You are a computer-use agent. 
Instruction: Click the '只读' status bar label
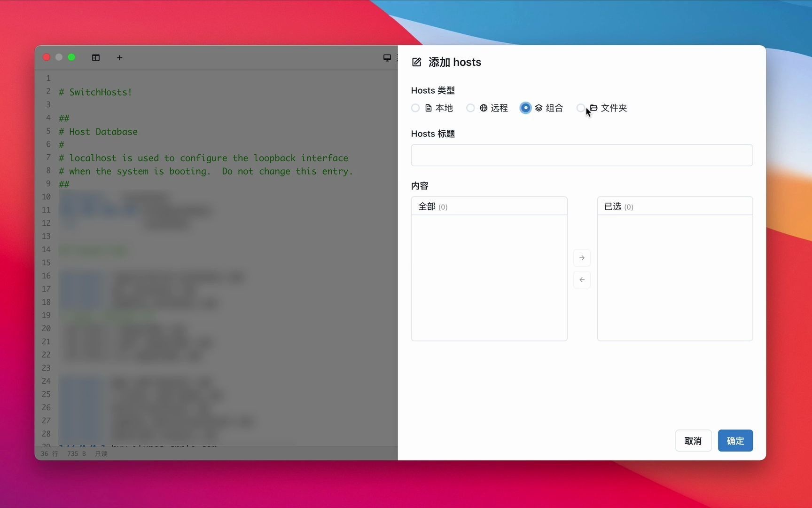click(x=101, y=454)
